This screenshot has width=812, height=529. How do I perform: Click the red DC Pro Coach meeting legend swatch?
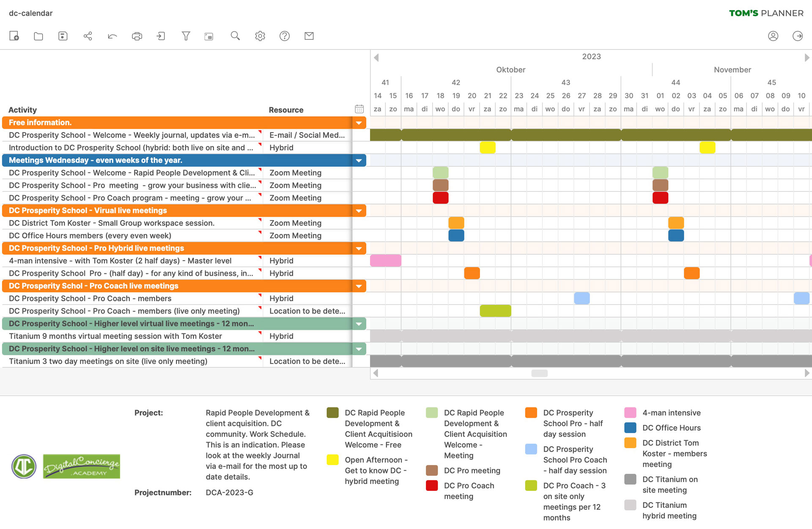click(432, 485)
